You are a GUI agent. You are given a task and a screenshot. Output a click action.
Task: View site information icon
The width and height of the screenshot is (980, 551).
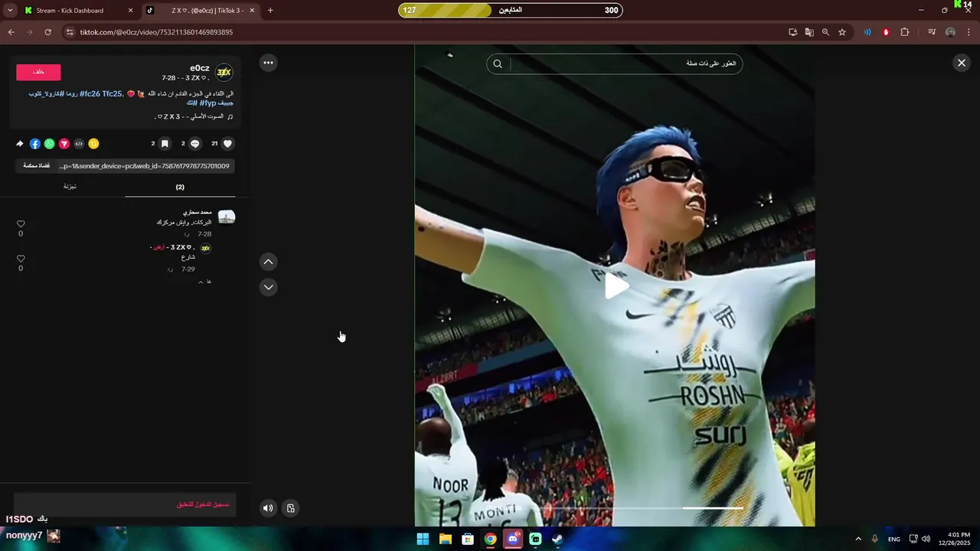(x=70, y=32)
